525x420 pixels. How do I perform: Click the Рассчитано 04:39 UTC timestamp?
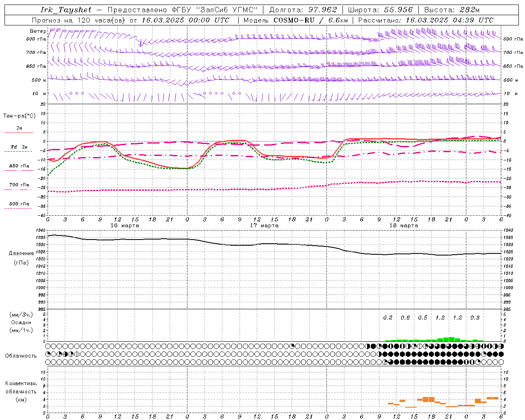[x=426, y=20]
